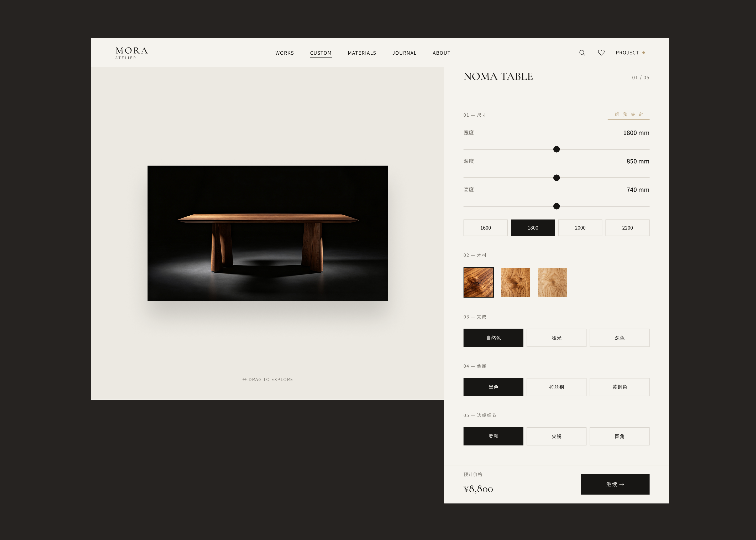This screenshot has height=540, width=756.
Task: Open the PROJECT link
Action: click(x=627, y=53)
